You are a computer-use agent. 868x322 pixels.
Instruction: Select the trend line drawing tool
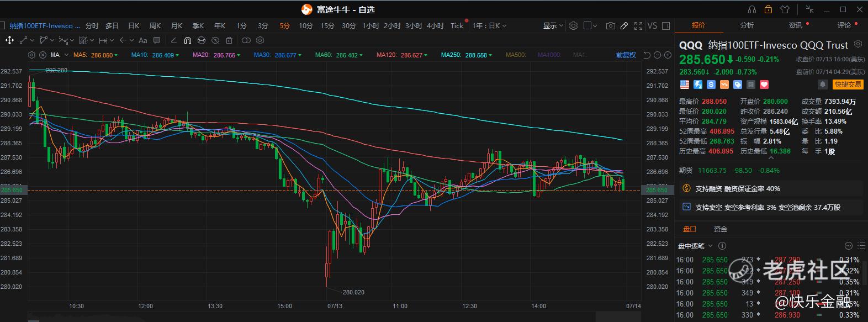(24, 40)
